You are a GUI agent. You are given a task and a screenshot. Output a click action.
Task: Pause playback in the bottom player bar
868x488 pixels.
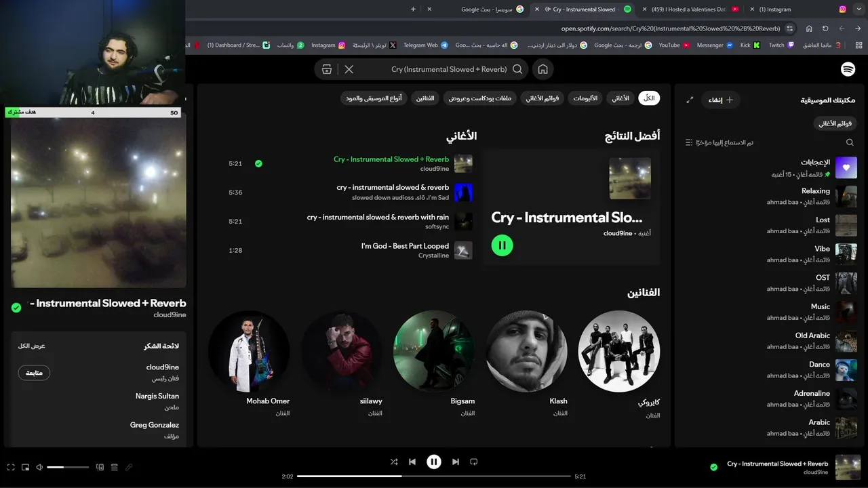tap(434, 462)
